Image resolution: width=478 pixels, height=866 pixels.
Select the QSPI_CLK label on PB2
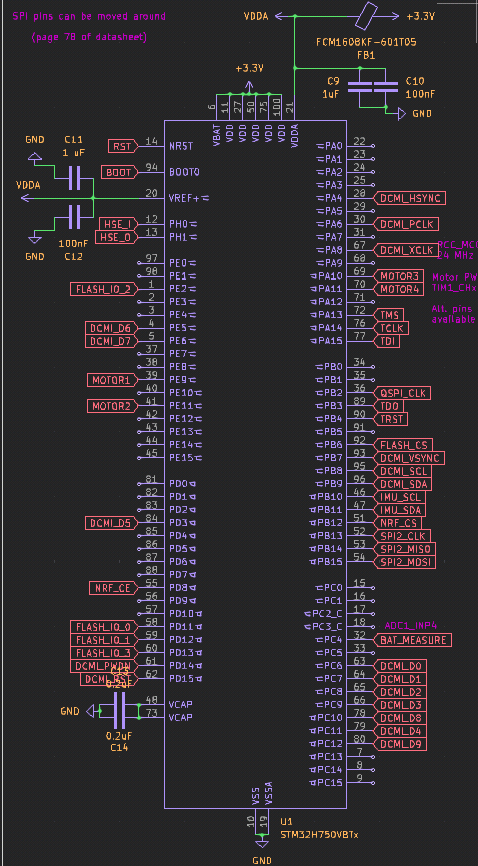point(402,393)
